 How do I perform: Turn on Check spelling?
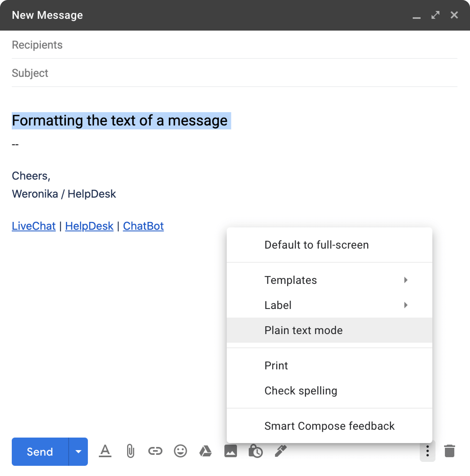tap(301, 391)
